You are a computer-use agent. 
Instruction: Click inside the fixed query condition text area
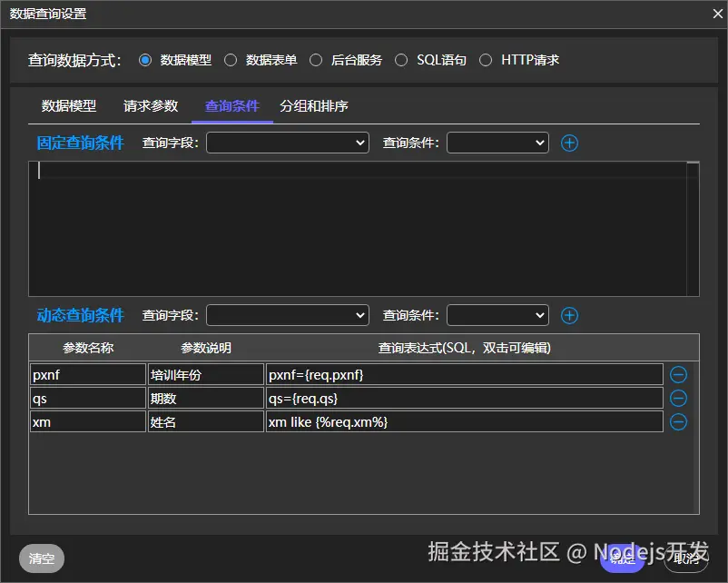363,227
